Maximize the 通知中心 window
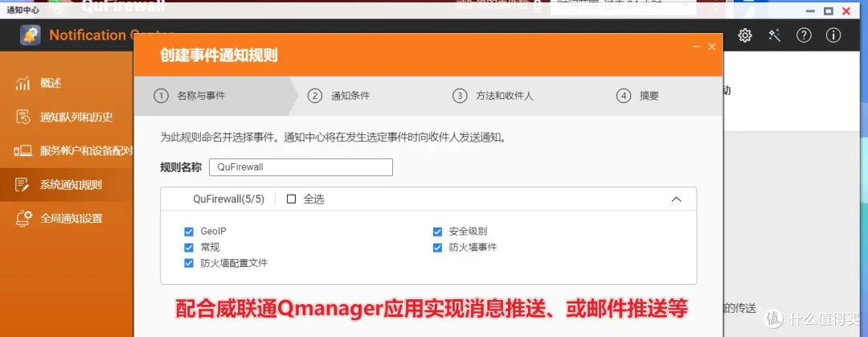The width and height of the screenshot is (868, 337). [x=828, y=10]
